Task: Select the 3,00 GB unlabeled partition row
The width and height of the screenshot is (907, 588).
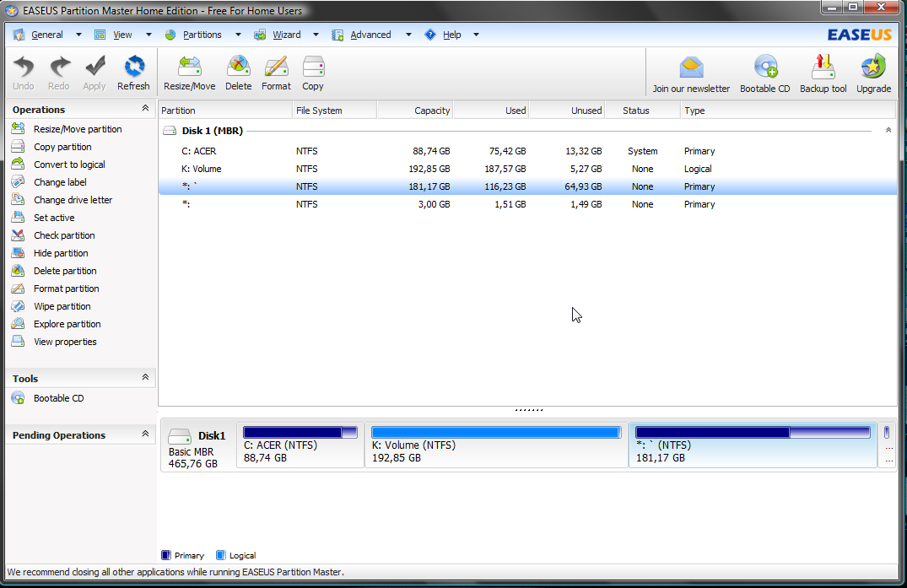Action: pyautogui.click(x=527, y=204)
